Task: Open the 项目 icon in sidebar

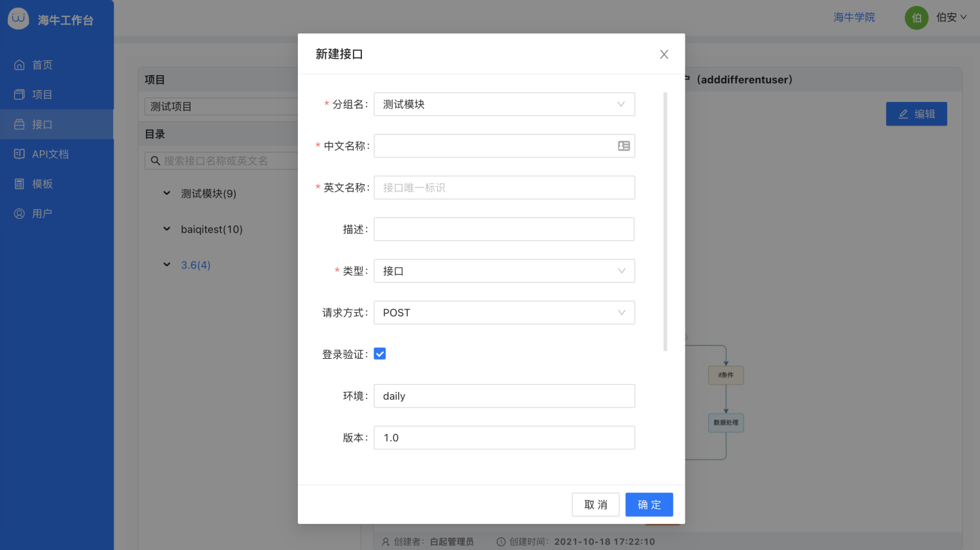Action: click(x=20, y=95)
